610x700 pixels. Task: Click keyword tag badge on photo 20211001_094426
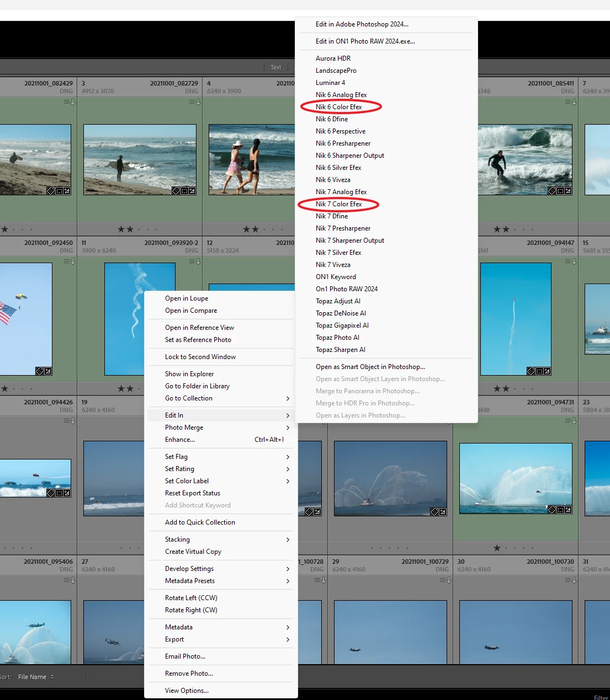point(51,493)
